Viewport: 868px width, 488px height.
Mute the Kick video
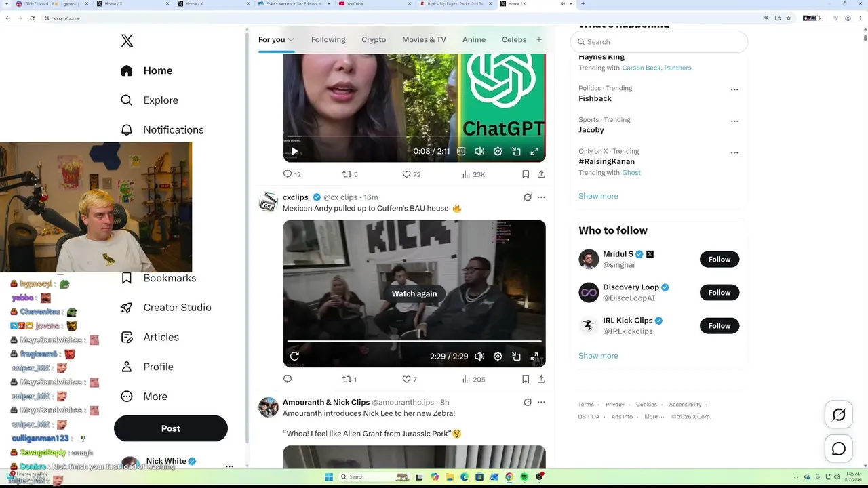point(479,357)
